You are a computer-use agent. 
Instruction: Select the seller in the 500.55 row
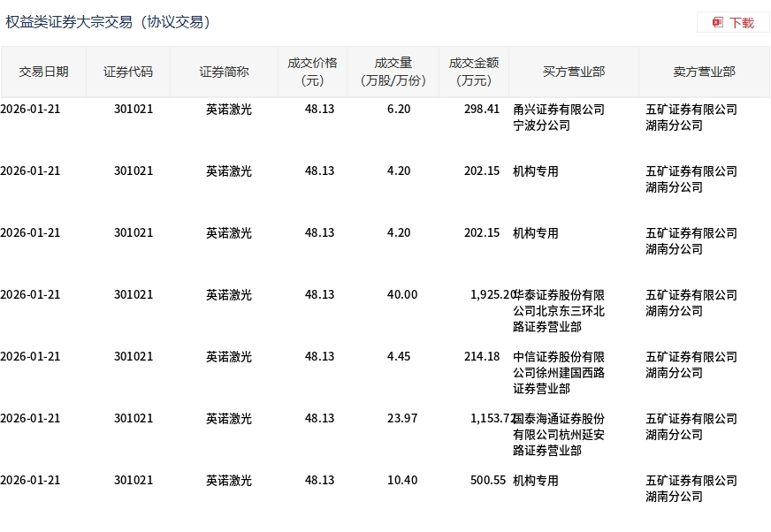(x=691, y=488)
